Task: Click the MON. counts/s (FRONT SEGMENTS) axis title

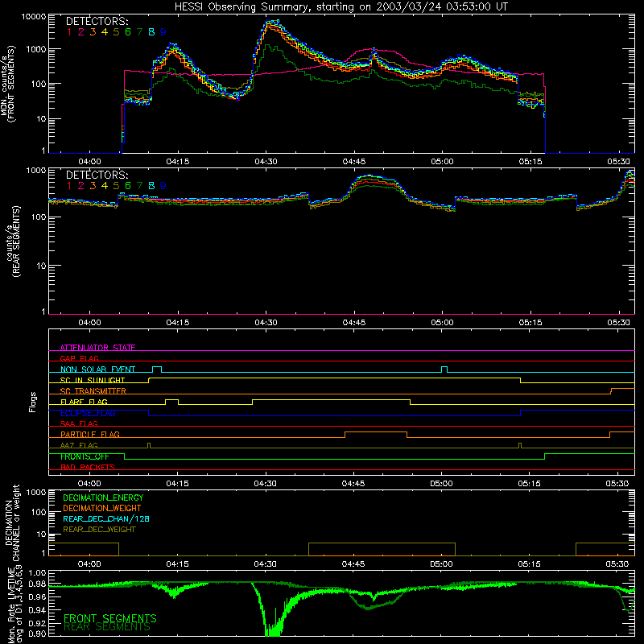Action: 7,84
